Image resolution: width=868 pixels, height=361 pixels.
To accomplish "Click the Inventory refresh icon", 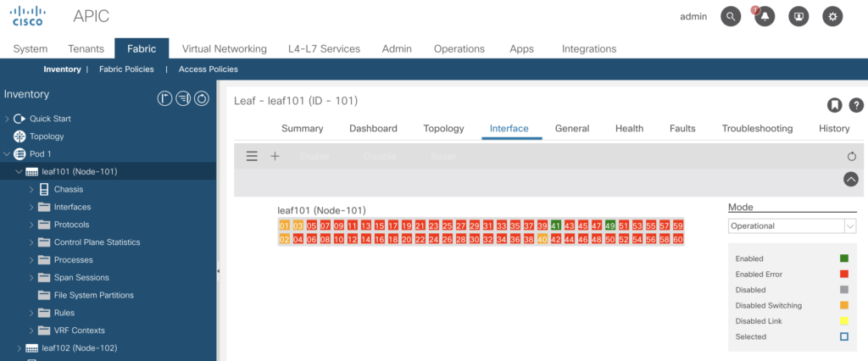I will [202, 98].
